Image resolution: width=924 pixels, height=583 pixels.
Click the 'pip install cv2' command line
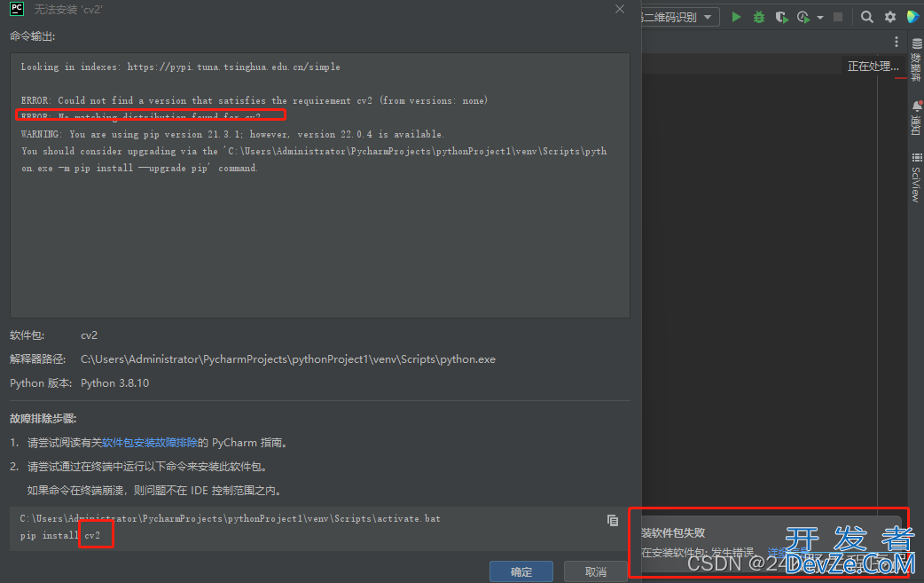[60, 535]
